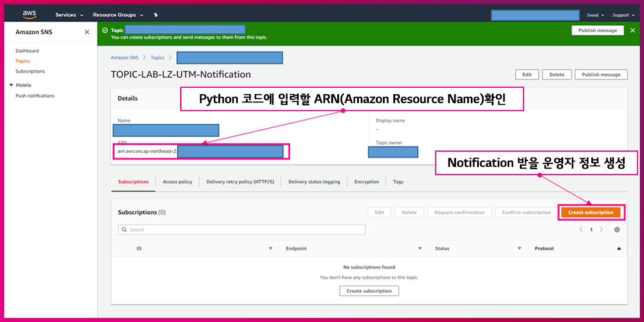
Task: Expand the Resource Groups dropdown
Action: click(118, 15)
